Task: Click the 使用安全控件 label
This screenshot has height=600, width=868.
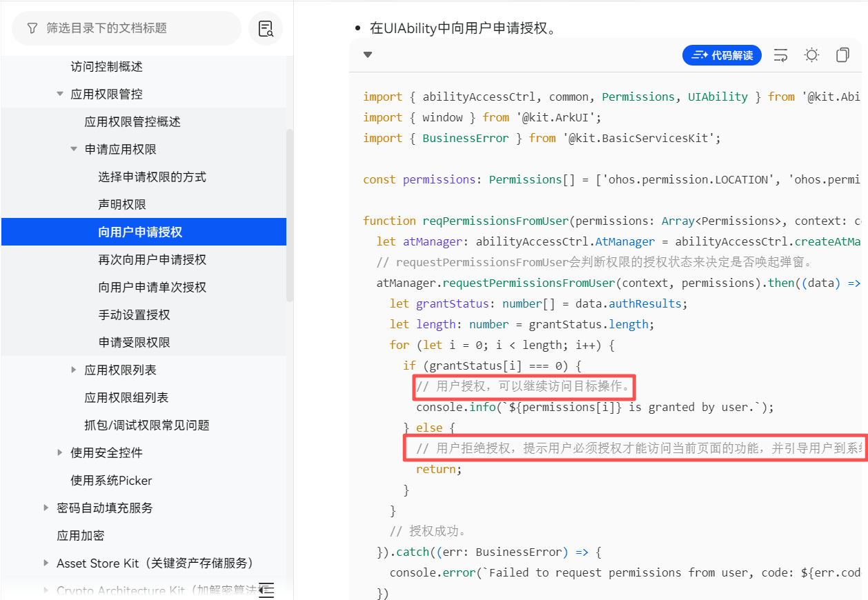Action: tap(106, 453)
